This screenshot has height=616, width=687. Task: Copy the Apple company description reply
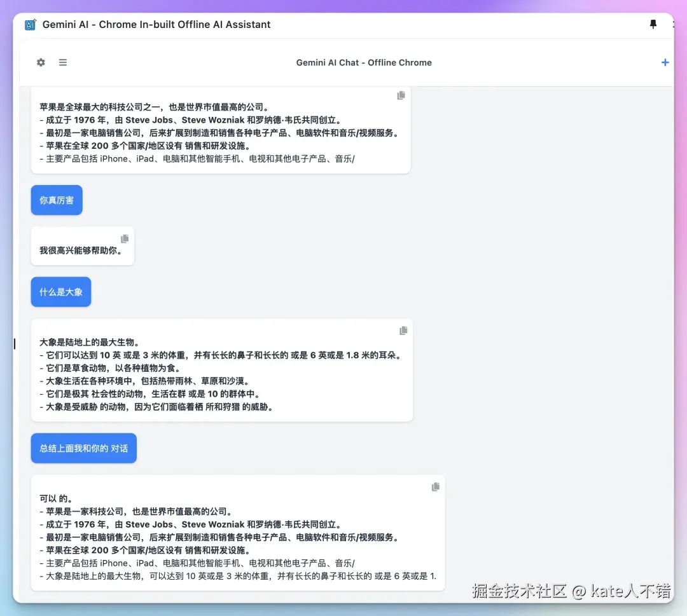tap(401, 95)
